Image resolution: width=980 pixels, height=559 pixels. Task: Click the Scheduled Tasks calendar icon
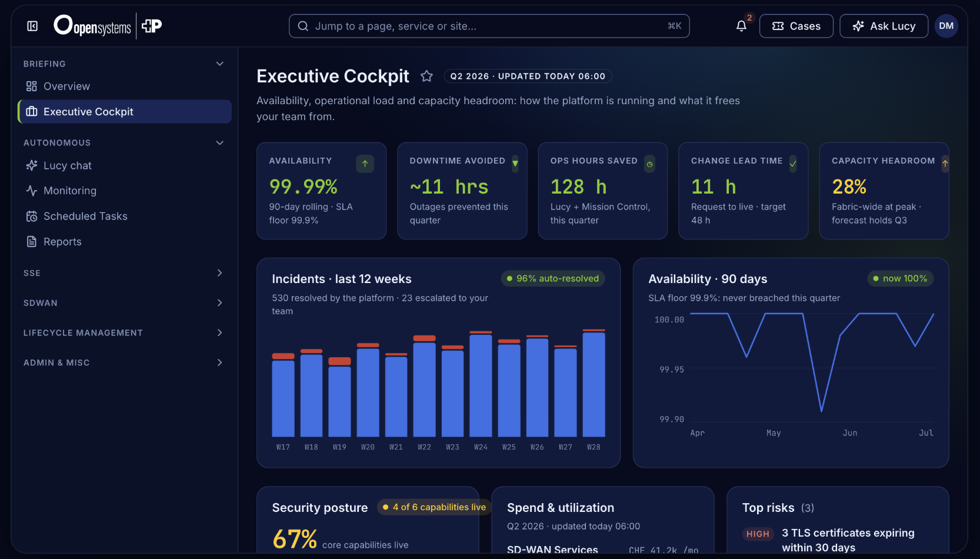(x=32, y=216)
